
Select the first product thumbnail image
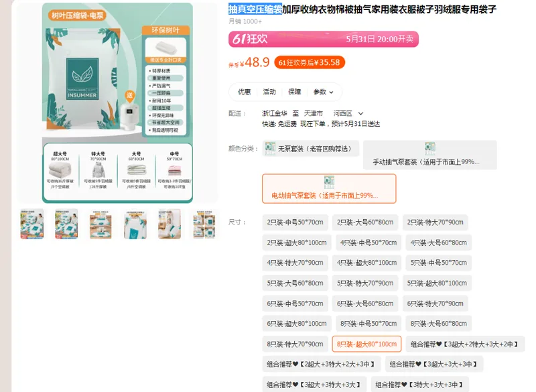point(32,224)
